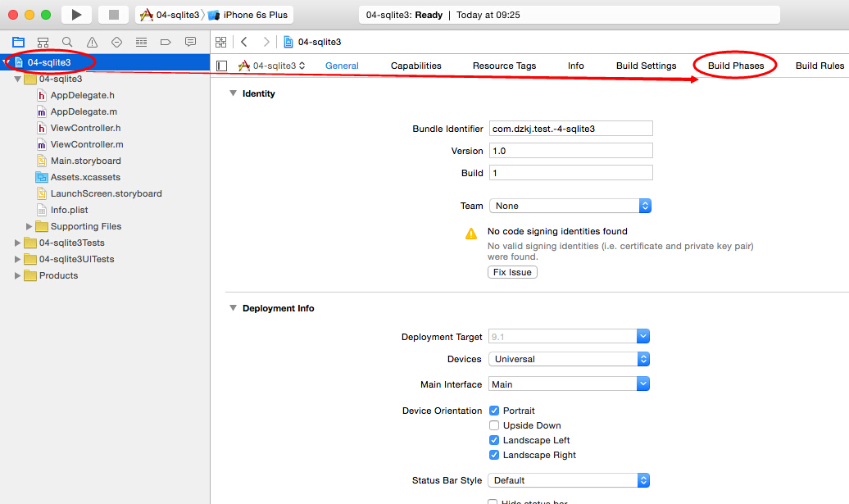Screen dimensions: 849x504
Task: Select the 04-sqlite3 project root
Action: 105,62
